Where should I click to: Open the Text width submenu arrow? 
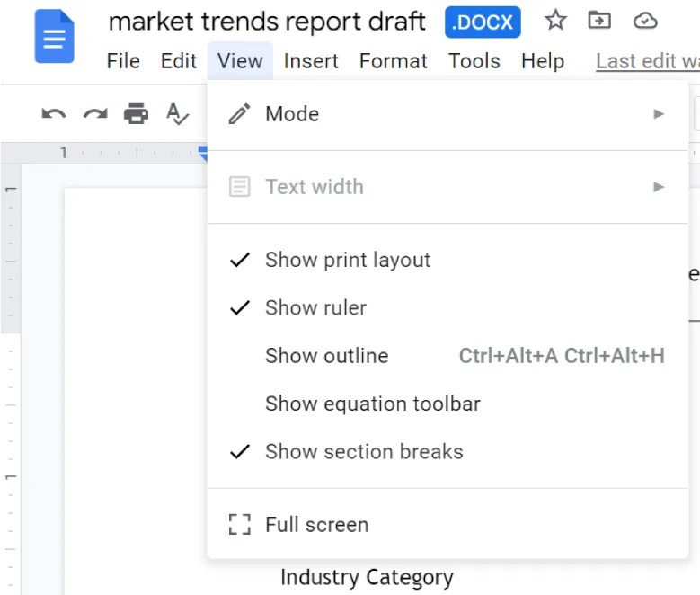tap(659, 187)
